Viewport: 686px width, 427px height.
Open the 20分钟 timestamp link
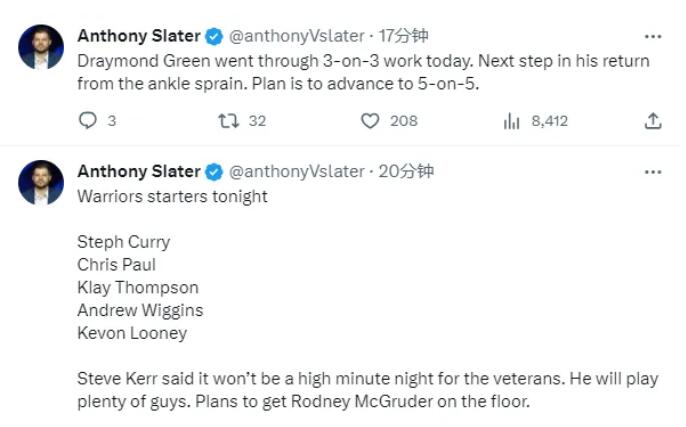406,171
